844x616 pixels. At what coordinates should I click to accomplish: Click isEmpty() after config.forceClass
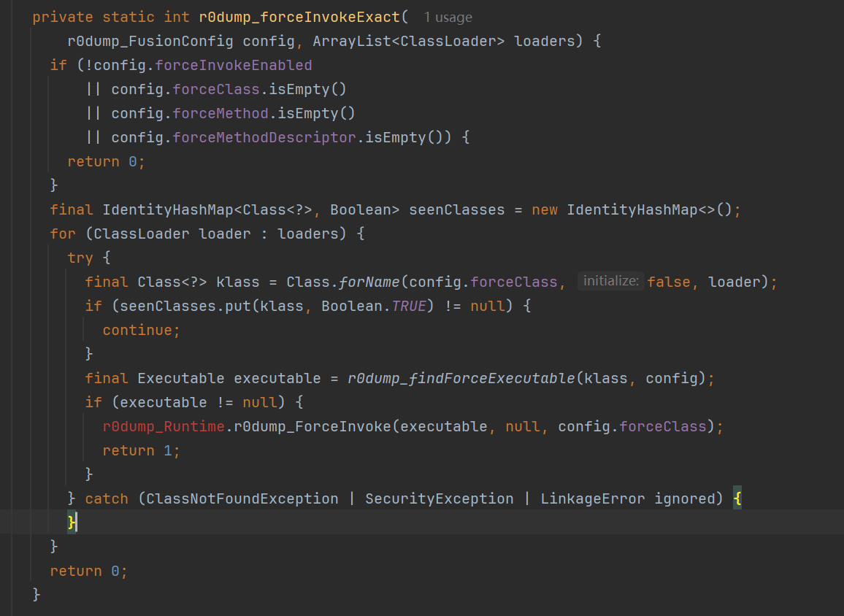[308, 89]
